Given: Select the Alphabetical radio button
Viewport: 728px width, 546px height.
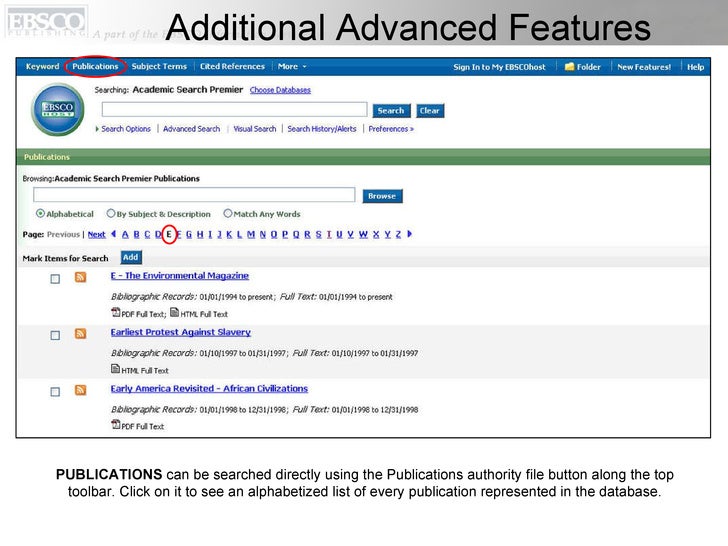Looking at the screenshot, I should tap(40, 214).
